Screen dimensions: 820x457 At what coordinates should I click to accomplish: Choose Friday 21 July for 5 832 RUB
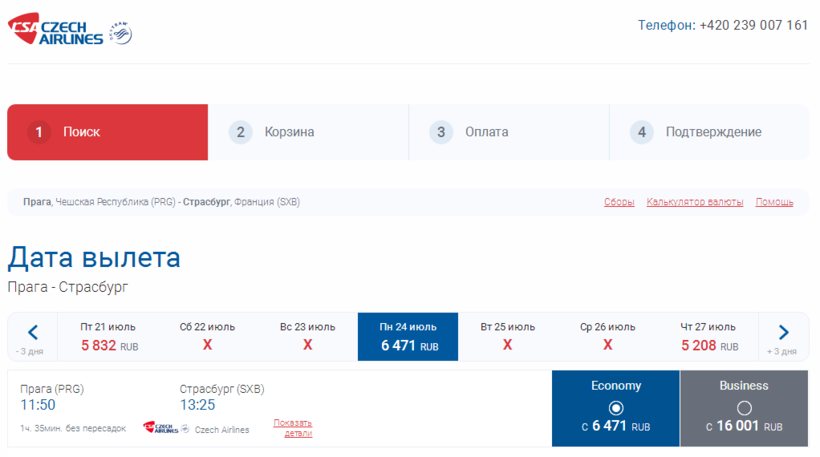(x=108, y=337)
